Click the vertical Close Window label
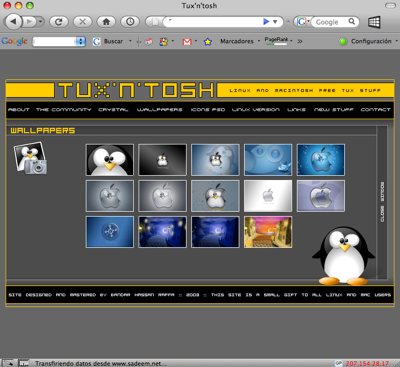Image resolution: width=400 pixels, height=367 pixels. (x=382, y=202)
